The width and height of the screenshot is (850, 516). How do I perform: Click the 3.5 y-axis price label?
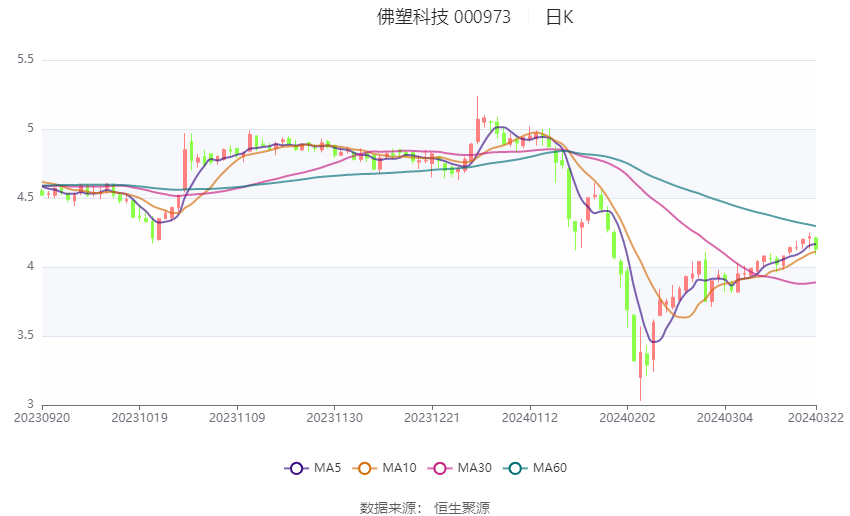point(25,336)
